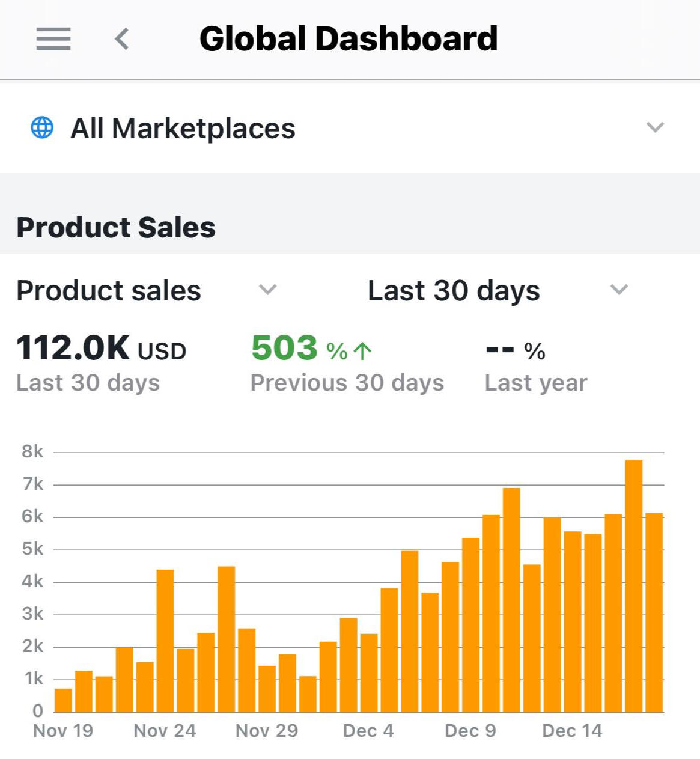
Task: Tap the Product Sales section header
Action: (116, 227)
